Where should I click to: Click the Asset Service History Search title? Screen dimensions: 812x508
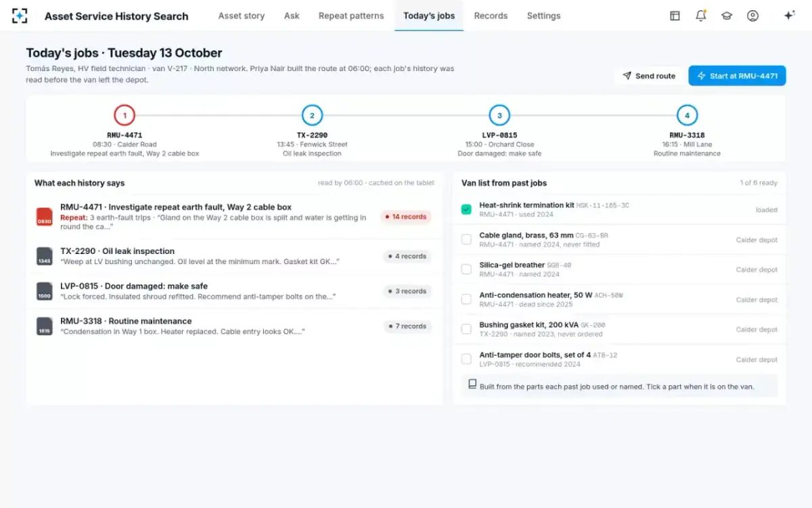coord(116,16)
